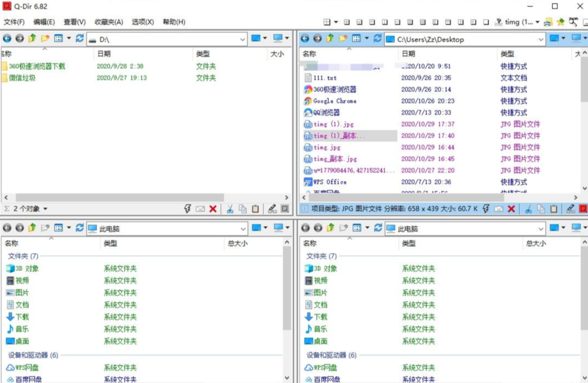
Task: Go back in the D:\ pane
Action: (7, 39)
